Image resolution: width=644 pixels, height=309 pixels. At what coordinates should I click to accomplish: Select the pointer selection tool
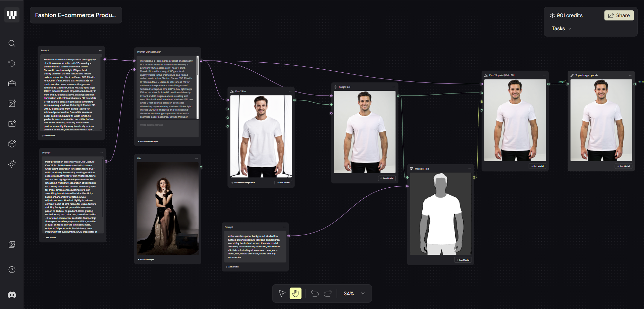[x=282, y=294]
